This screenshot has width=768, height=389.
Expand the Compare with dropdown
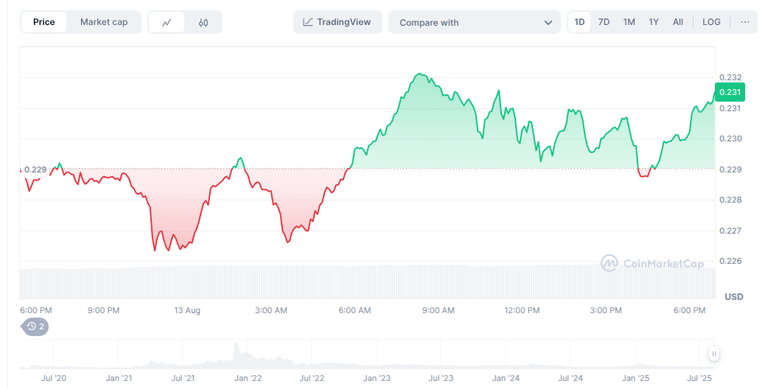(x=474, y=23)
